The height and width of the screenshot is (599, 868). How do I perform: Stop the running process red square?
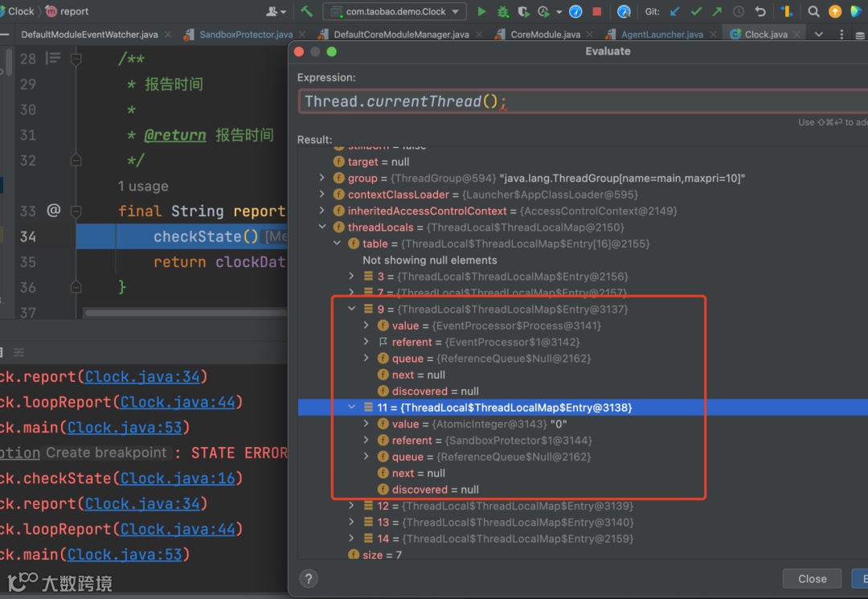point(596,11)
